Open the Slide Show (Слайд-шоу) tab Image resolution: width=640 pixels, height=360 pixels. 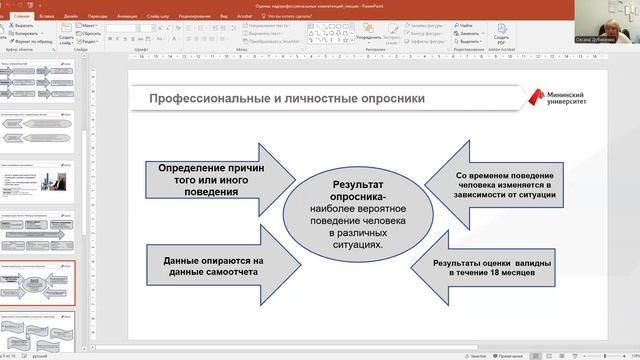(158, 16)
